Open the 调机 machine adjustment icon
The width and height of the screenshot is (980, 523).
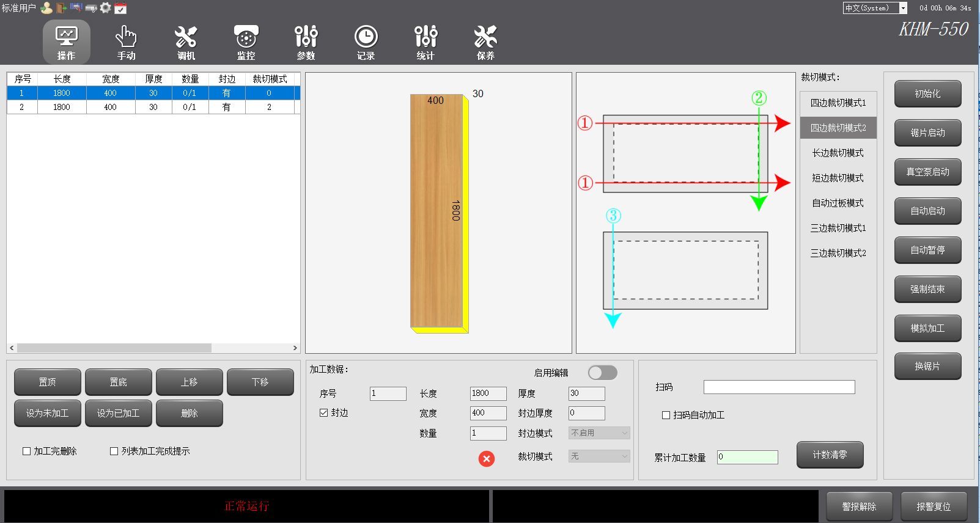click(186, 42)
